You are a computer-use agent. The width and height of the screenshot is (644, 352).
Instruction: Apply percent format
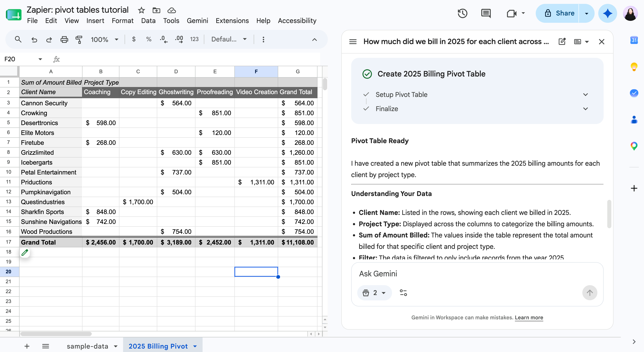click(149, 39)
